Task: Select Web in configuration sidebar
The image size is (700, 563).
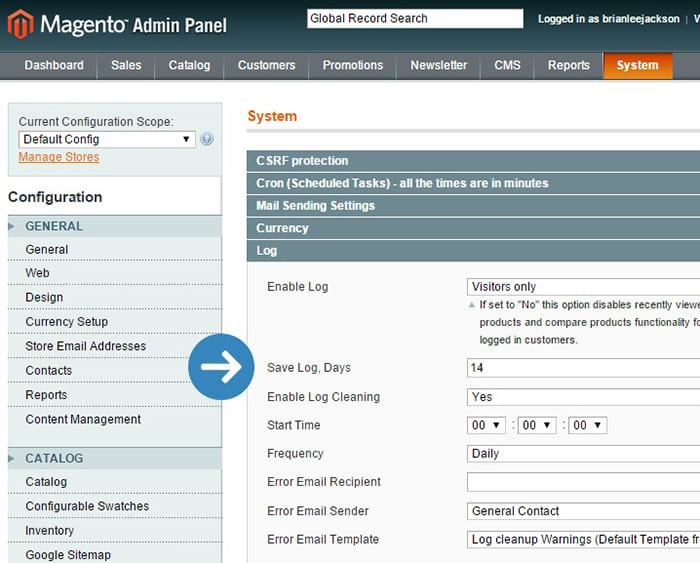Action: pyautogui.click(x=115, y=273)
